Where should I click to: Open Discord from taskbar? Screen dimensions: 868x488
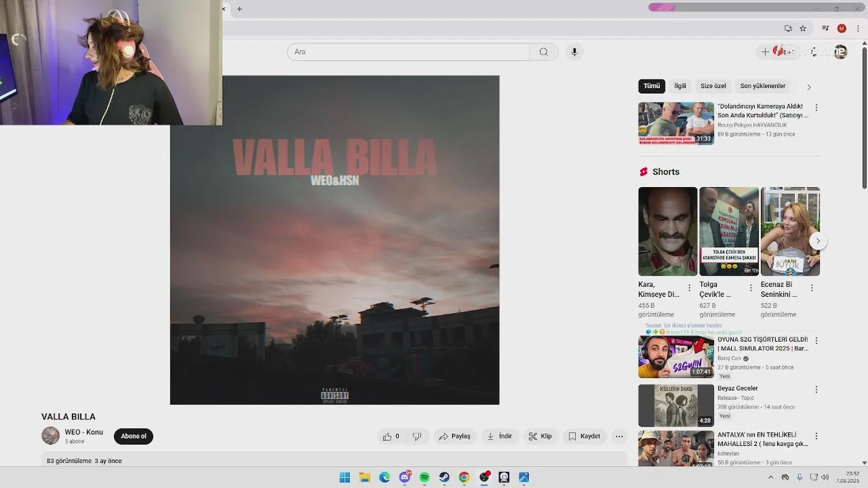pos(405,477)
